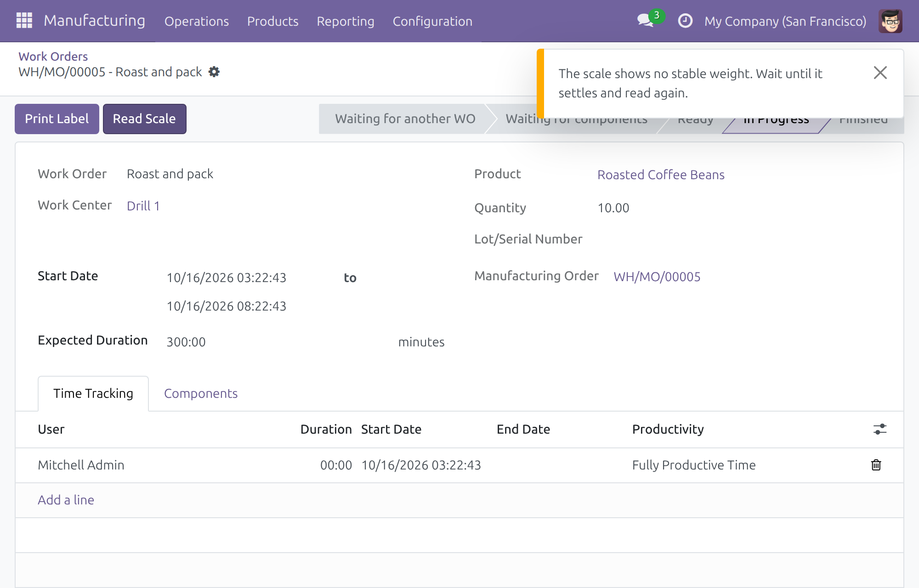Dismiss the scale warning notification

click(x=880, y=73)
